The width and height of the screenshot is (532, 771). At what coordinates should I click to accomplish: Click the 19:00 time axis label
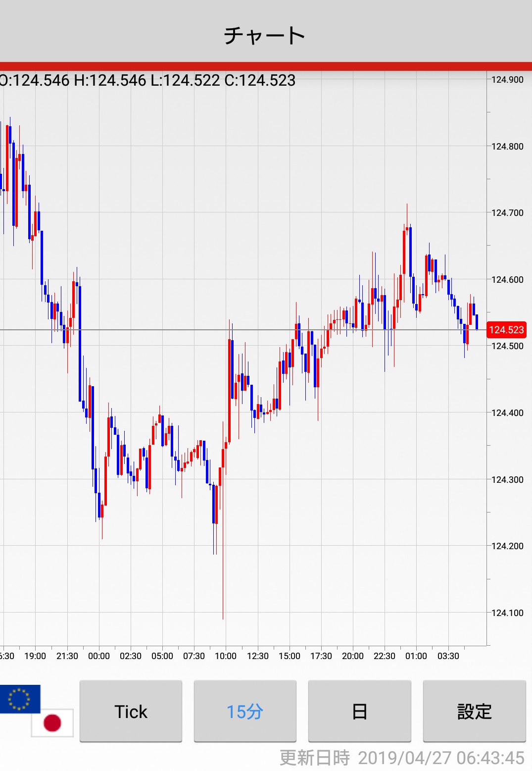35,656
